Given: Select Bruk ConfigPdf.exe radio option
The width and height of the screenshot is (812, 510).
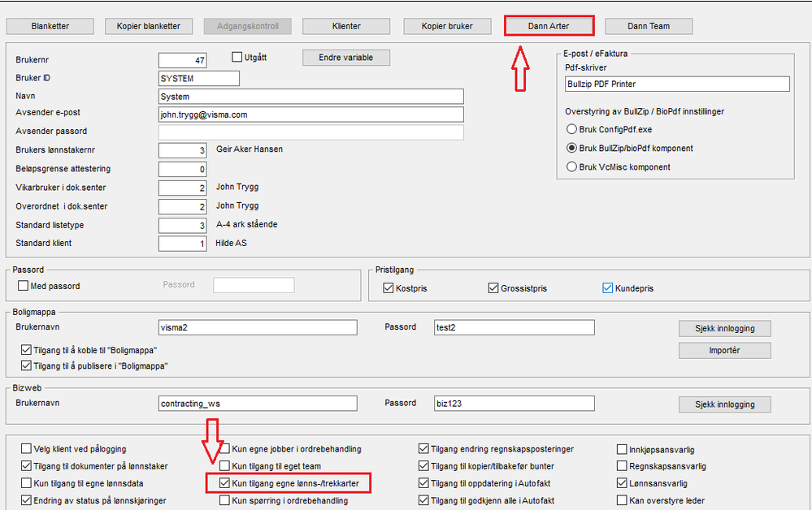Looking at the screenshot, I should pos(571,129).
